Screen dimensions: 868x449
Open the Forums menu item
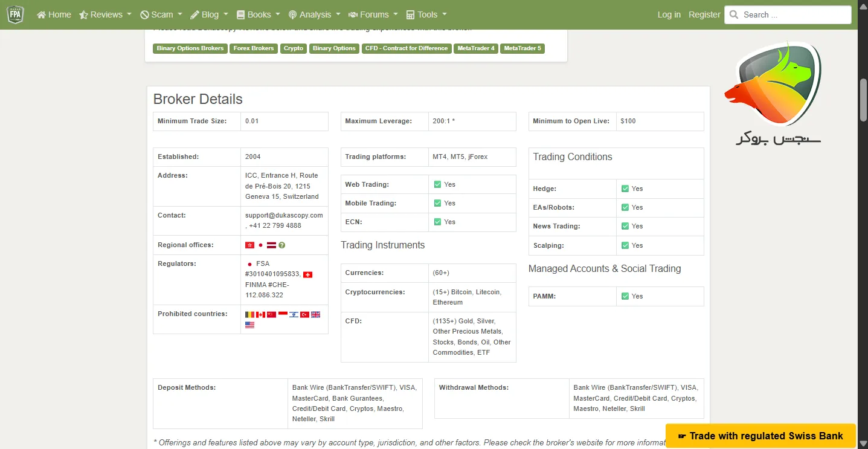click(x=373, y=15)
